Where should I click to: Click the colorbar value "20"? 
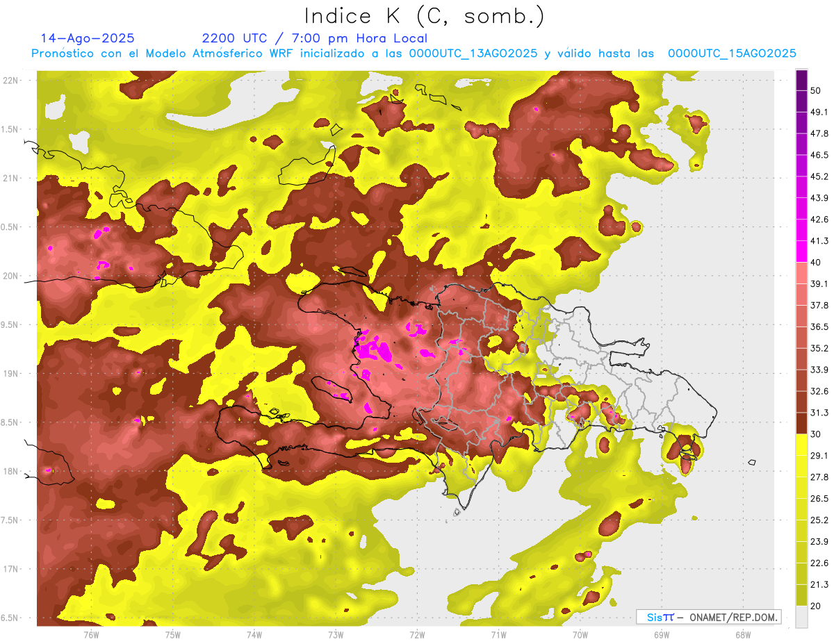pyautogui.click(x=815, y=606)
